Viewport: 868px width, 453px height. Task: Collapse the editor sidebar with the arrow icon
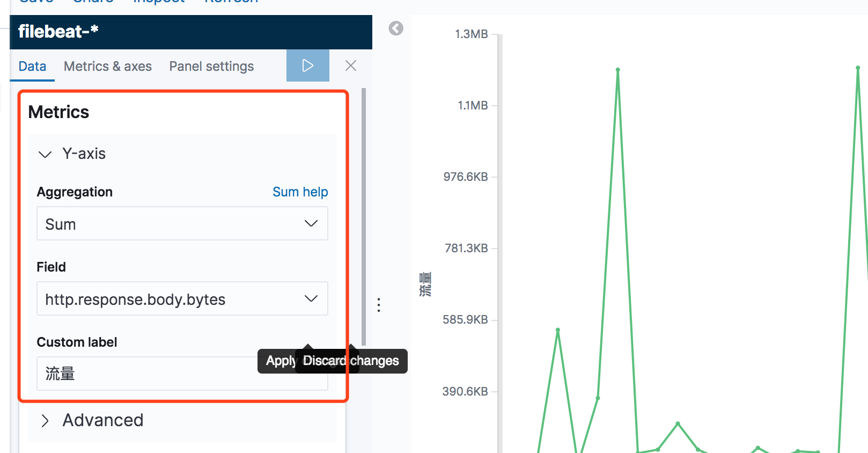396,28
